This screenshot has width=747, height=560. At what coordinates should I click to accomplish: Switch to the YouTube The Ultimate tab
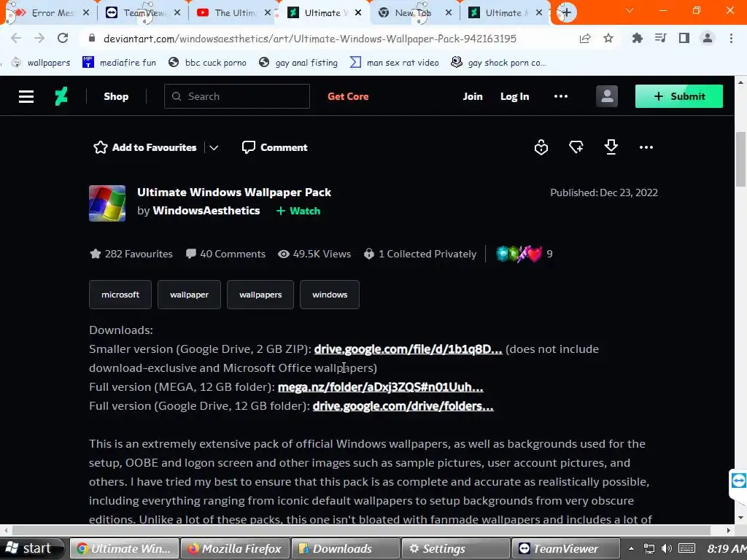[x=234, y=13]
